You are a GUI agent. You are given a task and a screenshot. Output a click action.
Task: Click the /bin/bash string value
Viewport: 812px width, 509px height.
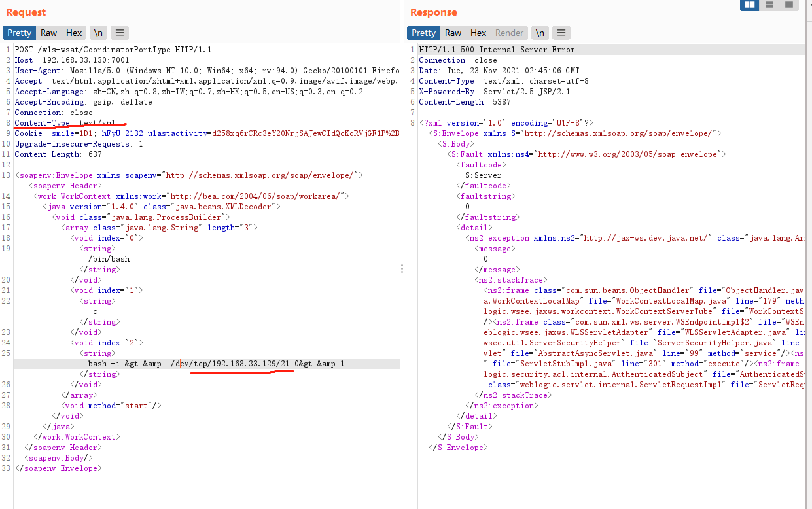[109, 259]
